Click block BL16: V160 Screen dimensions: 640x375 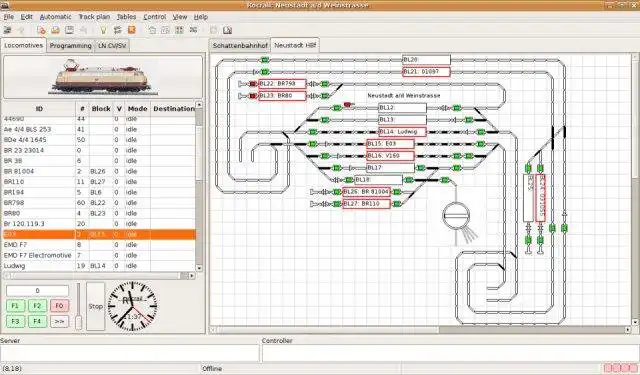391,156
